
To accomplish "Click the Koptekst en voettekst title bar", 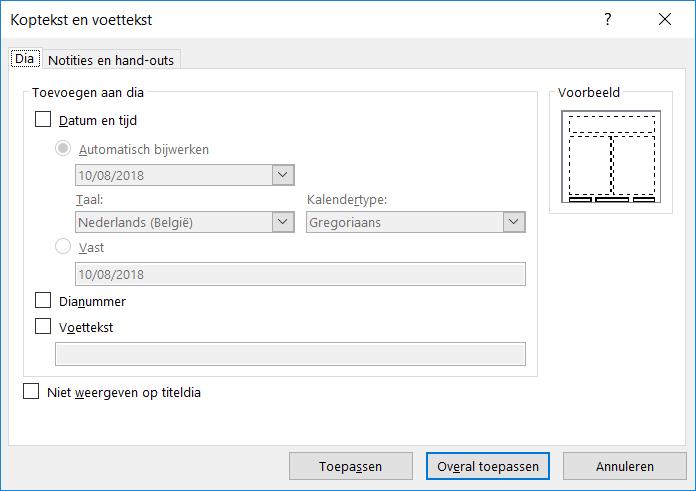I will click(300, 20).
